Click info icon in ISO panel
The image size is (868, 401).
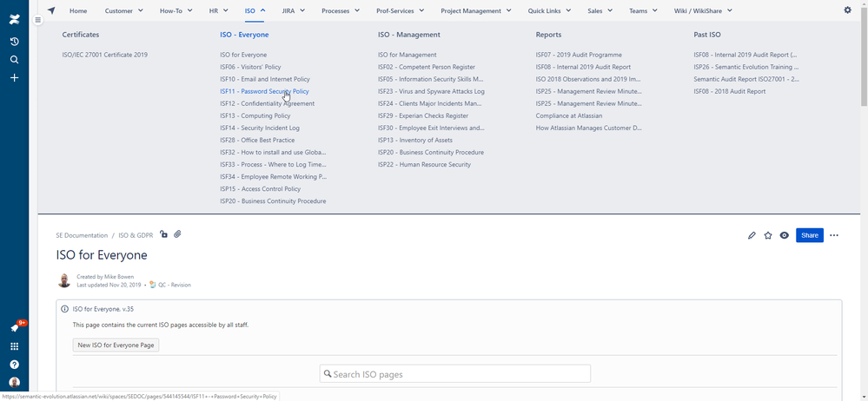point(65,309)
